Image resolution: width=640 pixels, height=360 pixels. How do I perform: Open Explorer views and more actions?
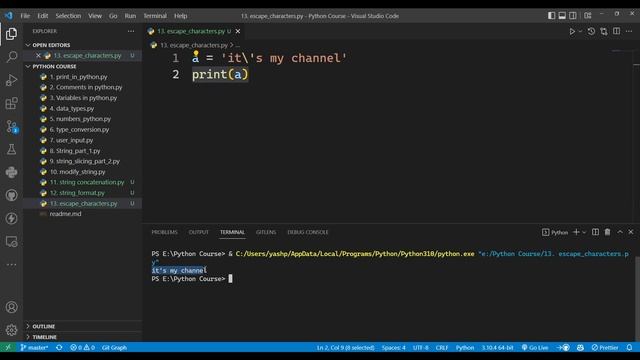tap(131, 31)
